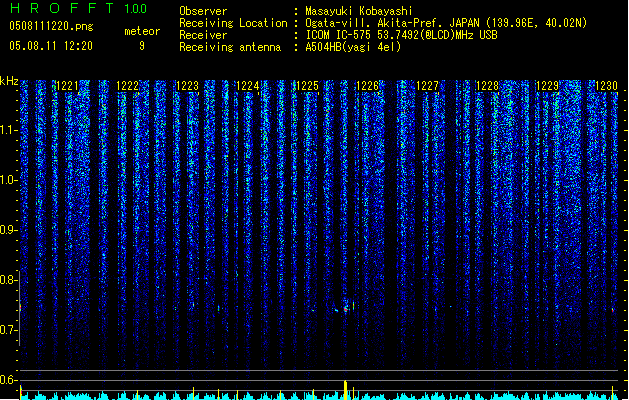Click the red meteor echo between 1225 and 1226
Viewport: 629px width, 400px height.
click(345, 310)
